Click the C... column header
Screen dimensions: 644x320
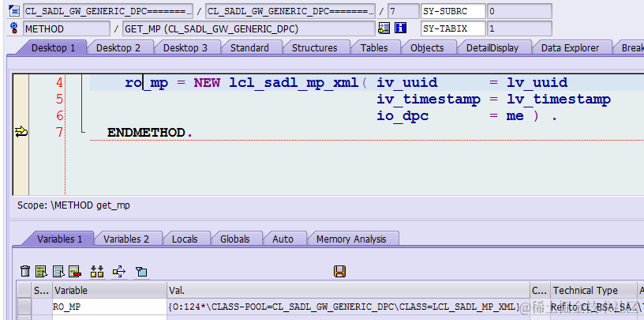point(540,291)
